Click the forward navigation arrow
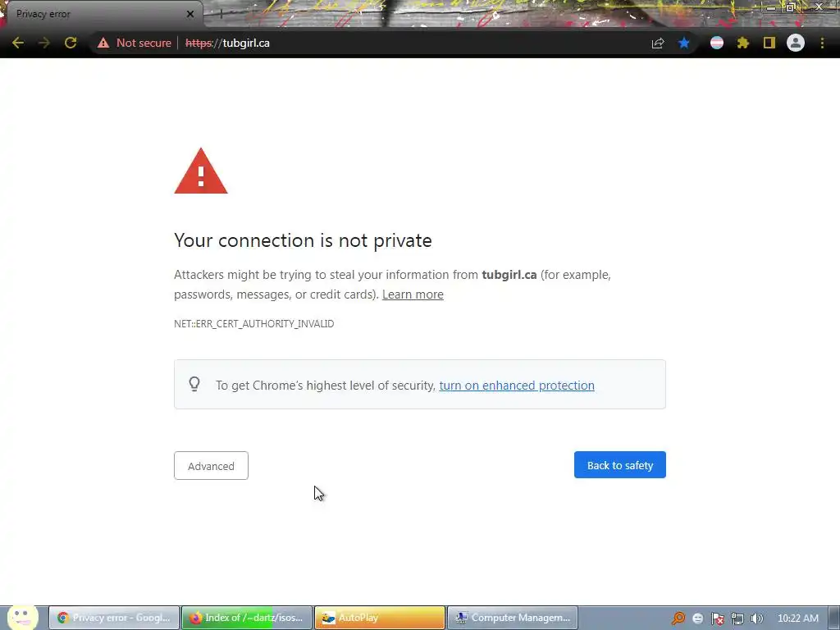This screenshot has height=630, width=840. [x=44, y=43]
